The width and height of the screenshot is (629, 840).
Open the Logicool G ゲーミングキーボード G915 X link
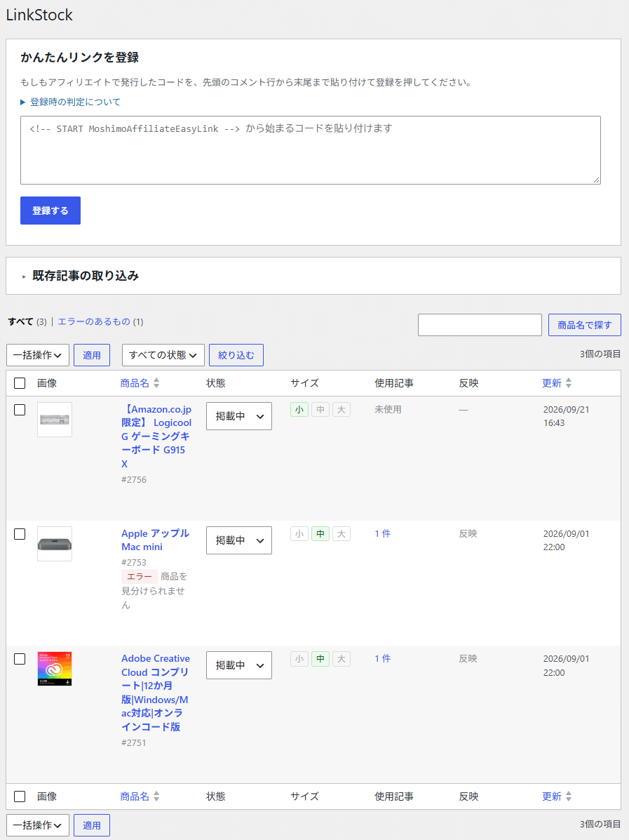click(156, 436)
